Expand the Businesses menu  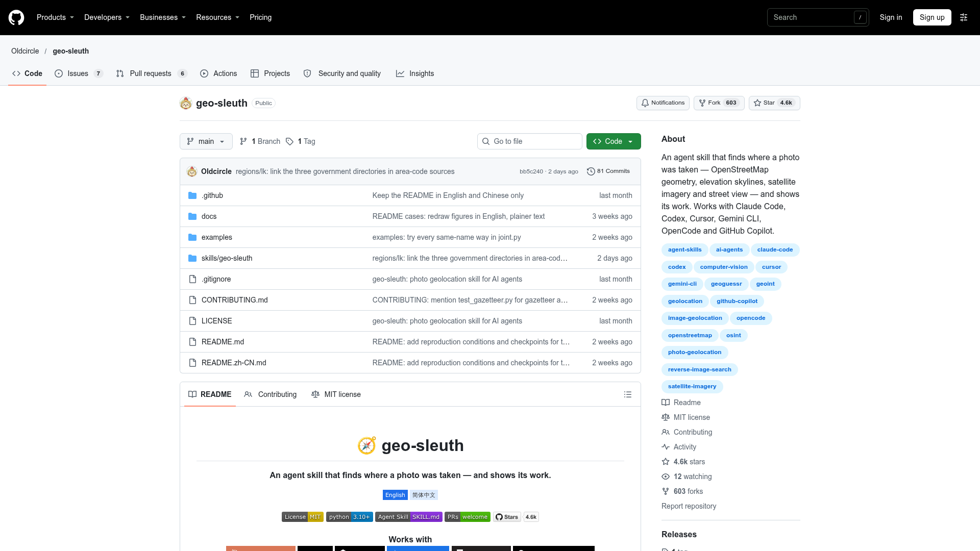pos(163,17)
